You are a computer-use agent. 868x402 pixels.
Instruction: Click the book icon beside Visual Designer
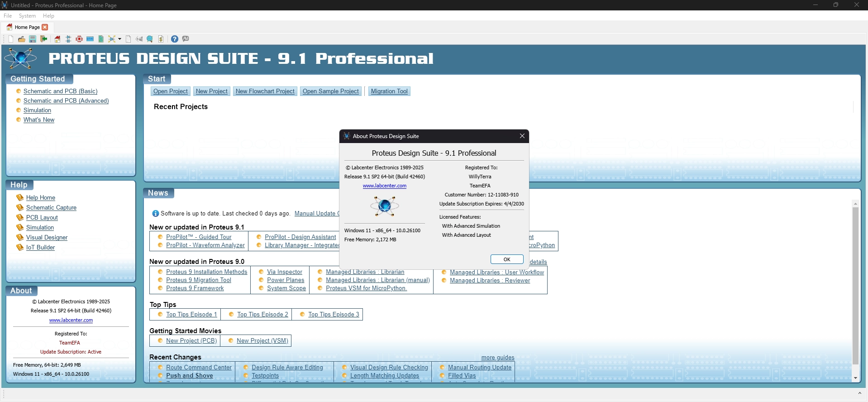[20, 237]
